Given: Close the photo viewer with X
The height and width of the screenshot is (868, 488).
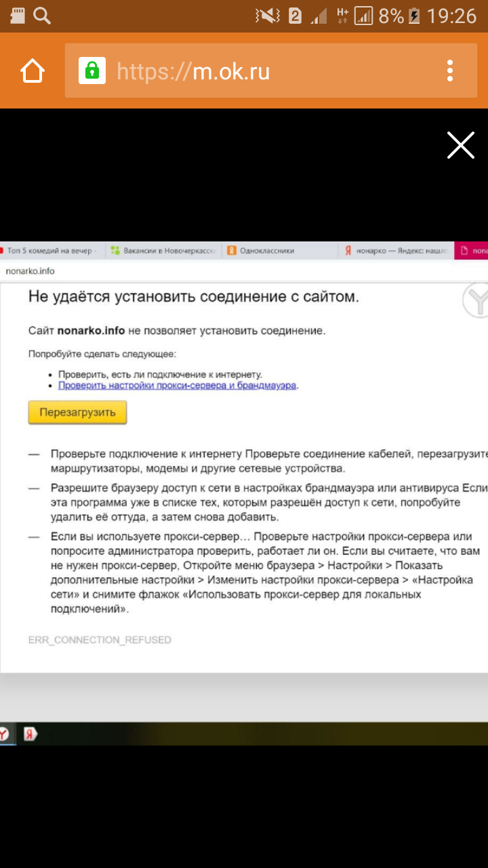Looking at the screenshot, I should pos(461,145).
